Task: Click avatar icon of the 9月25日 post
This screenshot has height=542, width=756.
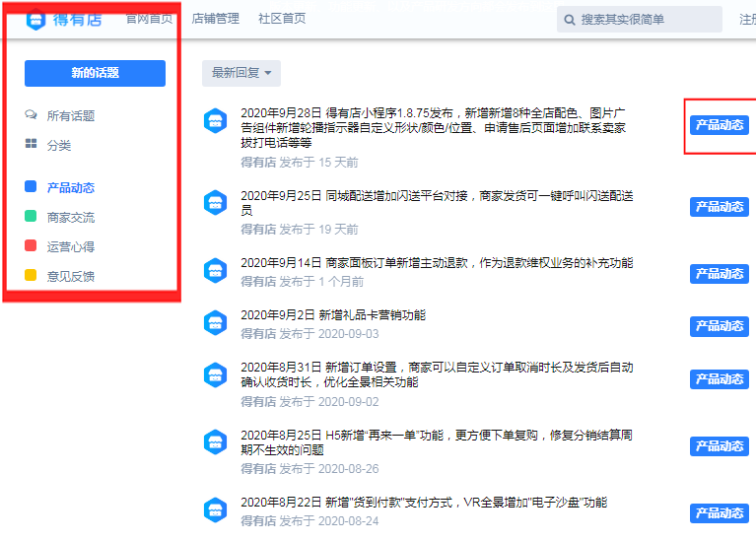Action: pos(216,203)
